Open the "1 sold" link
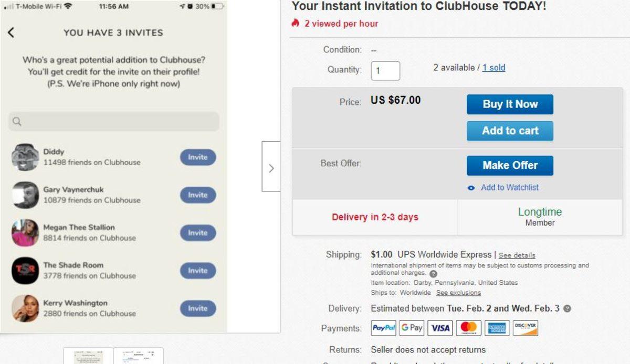This screenshot has width=630, height=364. [x=493, y=68]
